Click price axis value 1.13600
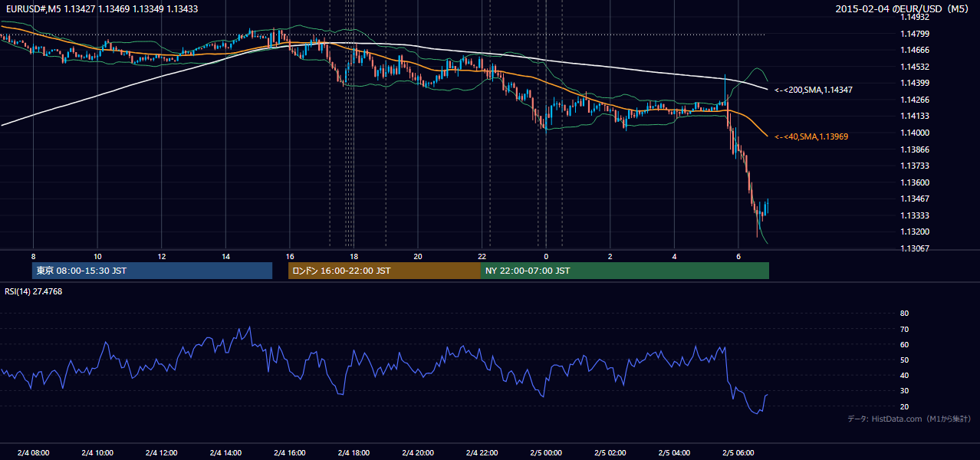Viewport: 980px width, 460px height. pos(914,182)
